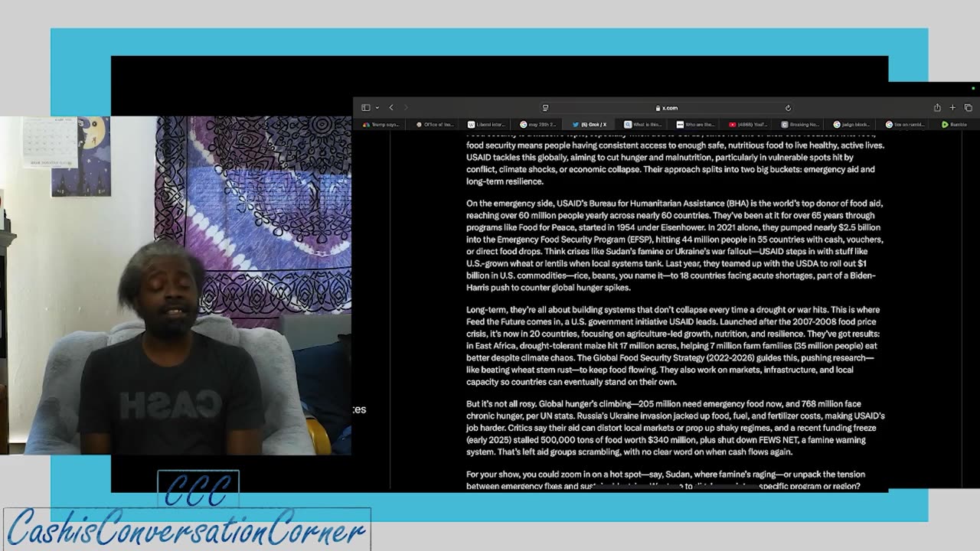980x551 pixels.
Task: Switch to the 'Office of Ins...' tab
Action: [435, 124]
